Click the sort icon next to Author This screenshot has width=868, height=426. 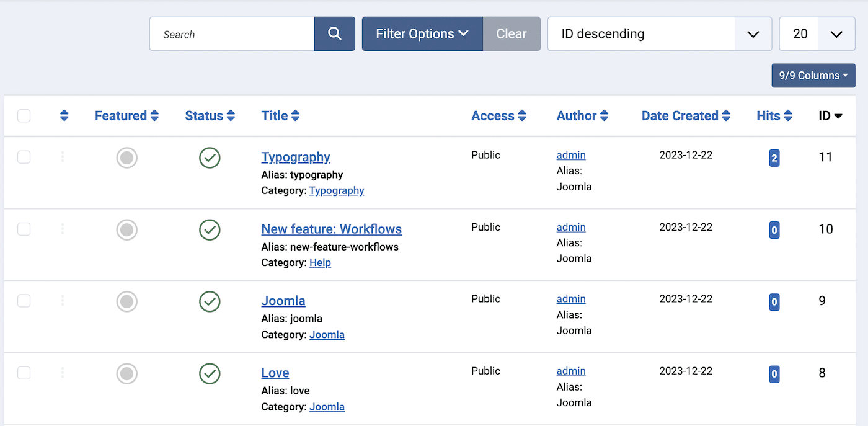point(604,115)
